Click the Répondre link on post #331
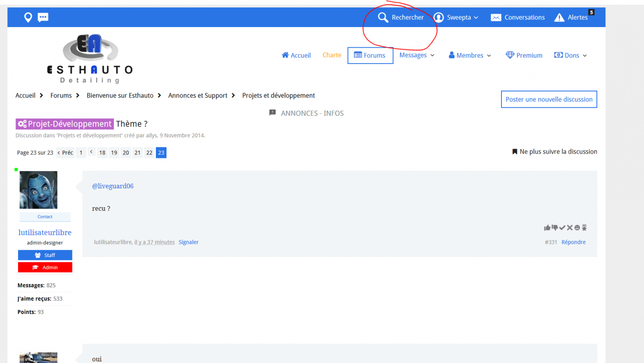This screenshot has height=363, width=644. coord(573,242)
